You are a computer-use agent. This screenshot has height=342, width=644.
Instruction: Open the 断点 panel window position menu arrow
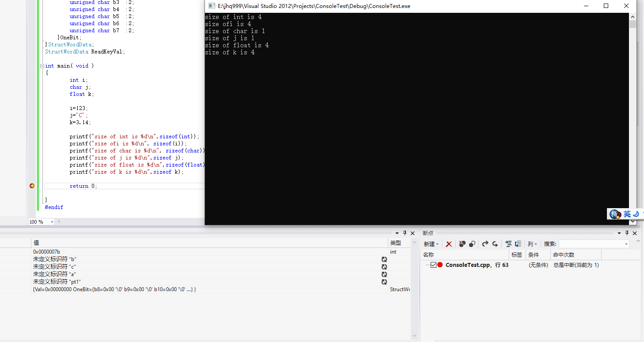coord(618,233)
